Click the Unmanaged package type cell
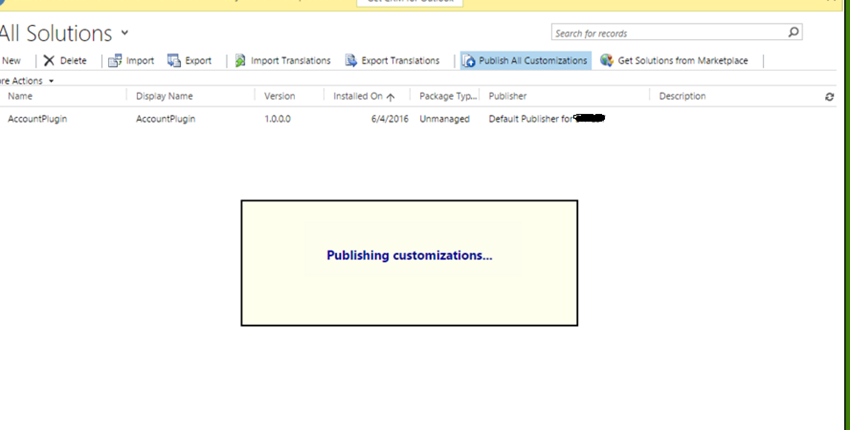Viewport: 850px width, 430px height. [445, 119]
